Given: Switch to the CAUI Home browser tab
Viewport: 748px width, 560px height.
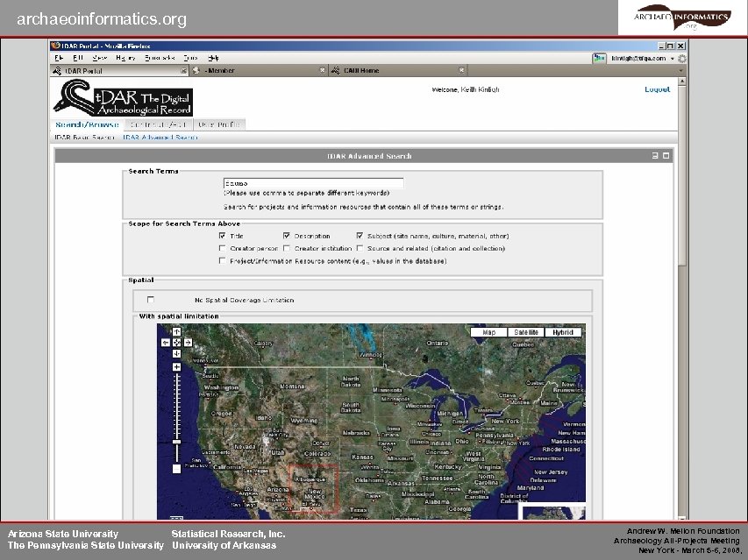Looking at the screenshot, I should [x=361, y=70].
